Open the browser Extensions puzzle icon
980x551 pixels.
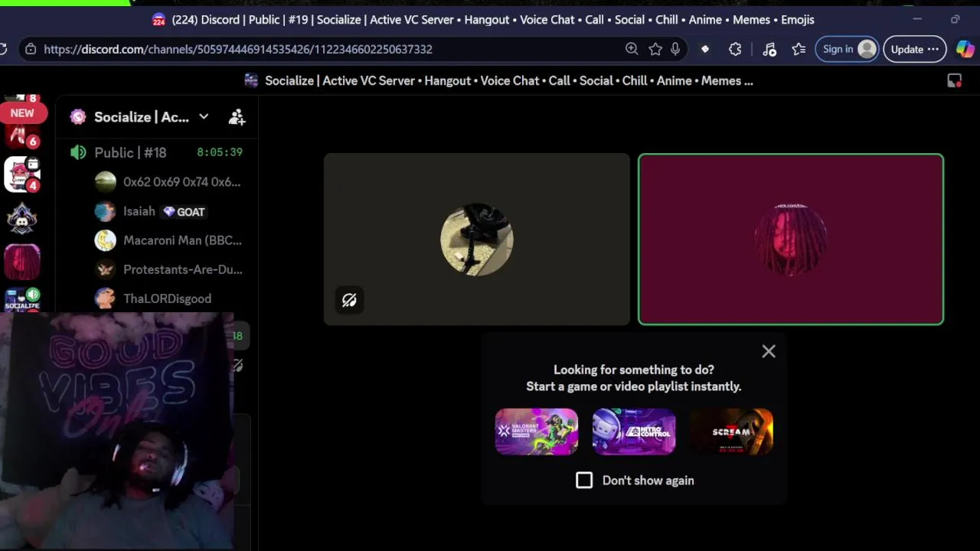click(x=735, y=49)
